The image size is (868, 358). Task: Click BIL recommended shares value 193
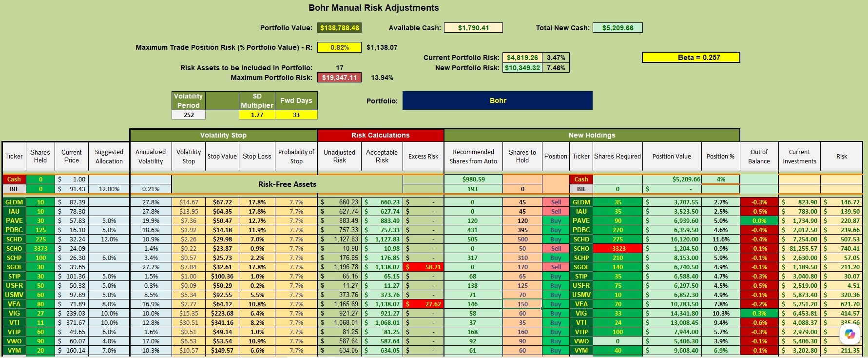pos(473,189)
